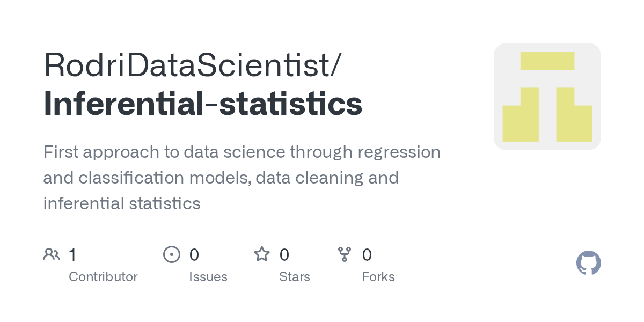This screenshot has height=322, width=644.
Task: Click the zero count above Stars
Action: [284, 254]
